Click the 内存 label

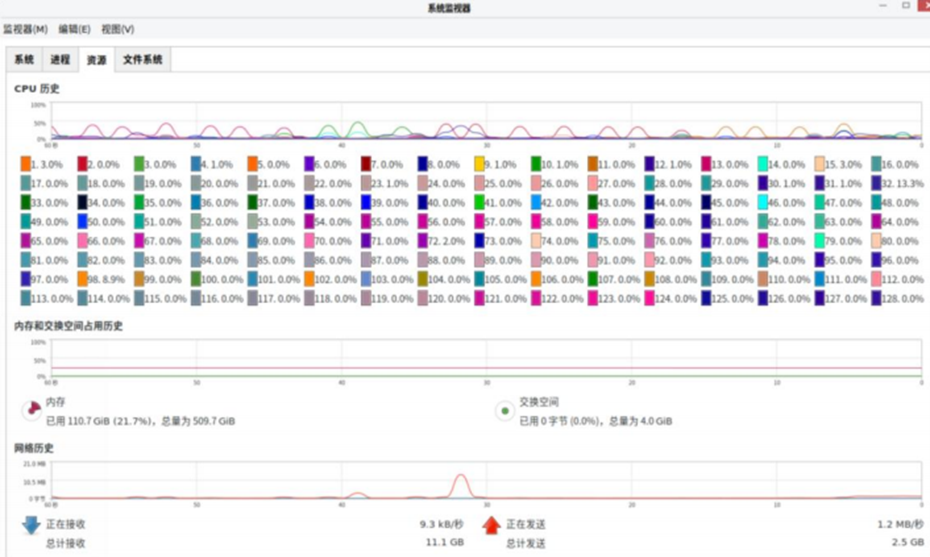[x=56, y=402]
